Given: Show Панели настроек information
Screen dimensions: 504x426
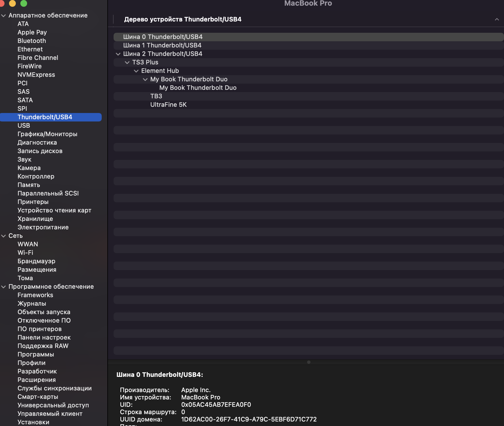Looking at the screenshot, I should pyautogui.click(x=44, y=338).
